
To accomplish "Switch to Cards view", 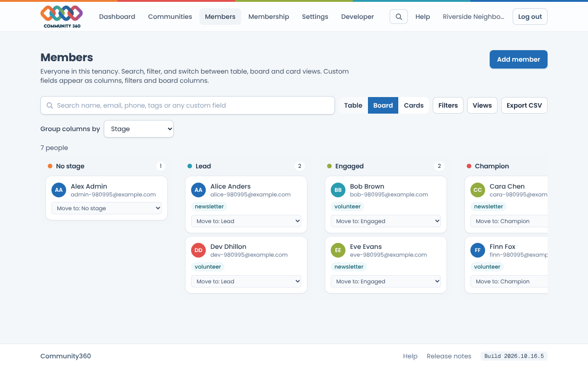I will click(x=414, y=105).
